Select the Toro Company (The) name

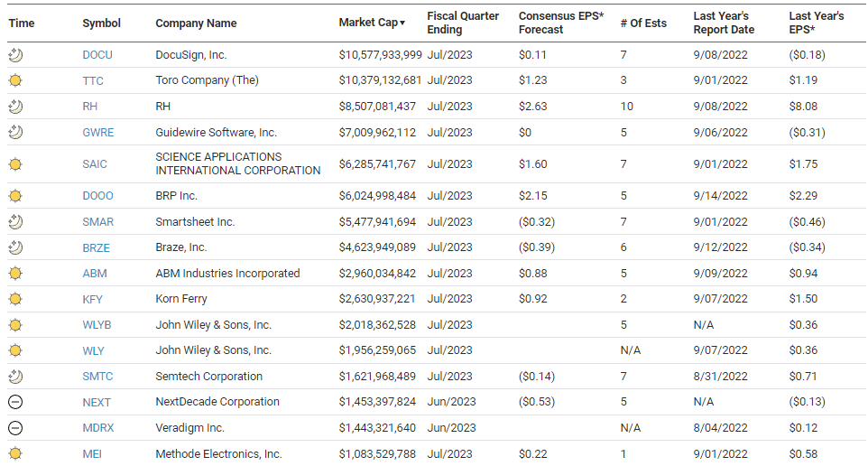(x=207, y=80)
